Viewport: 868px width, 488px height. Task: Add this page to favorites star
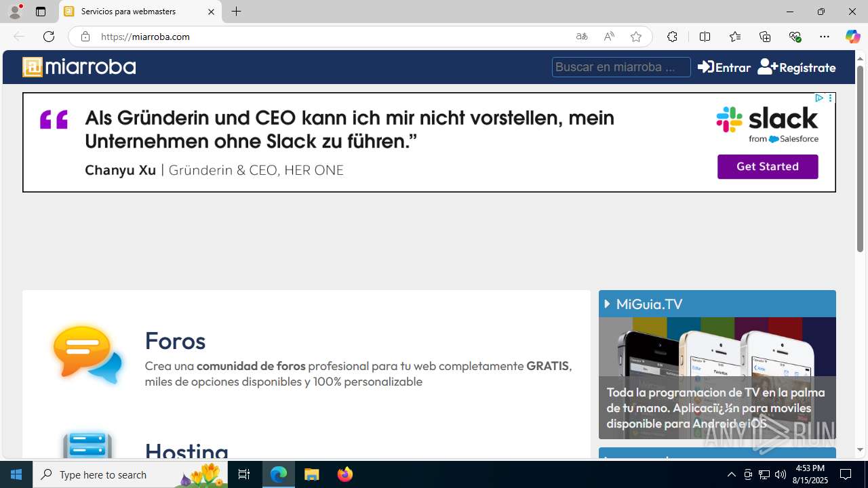(636, 37)
